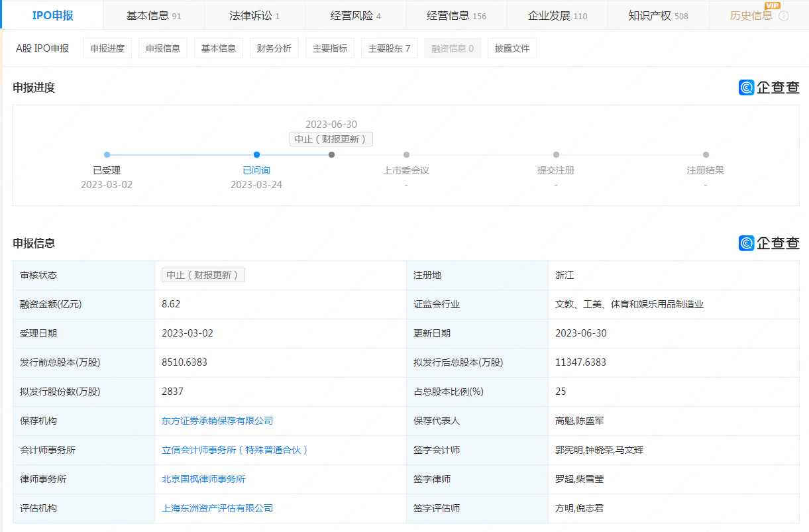Viewport: 809px width, 532px height.
Task: Click the 受理日期 value 2023-03-02
Action: [x=188, y=333]
